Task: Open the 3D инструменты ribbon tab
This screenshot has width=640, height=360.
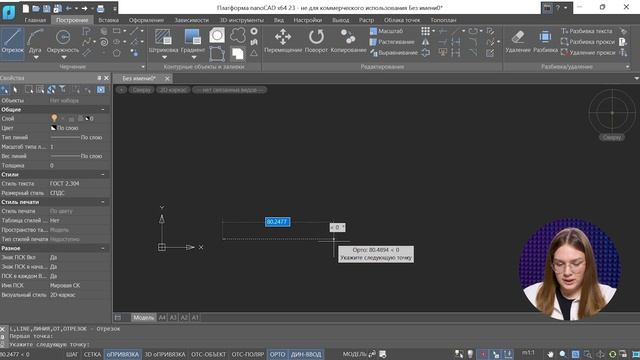Action: [x=242, y=20]
